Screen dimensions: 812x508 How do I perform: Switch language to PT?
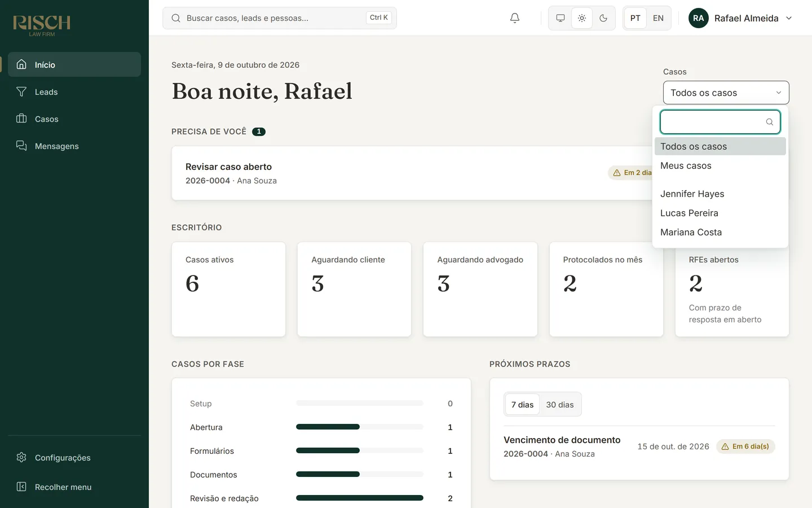(636, 18)
